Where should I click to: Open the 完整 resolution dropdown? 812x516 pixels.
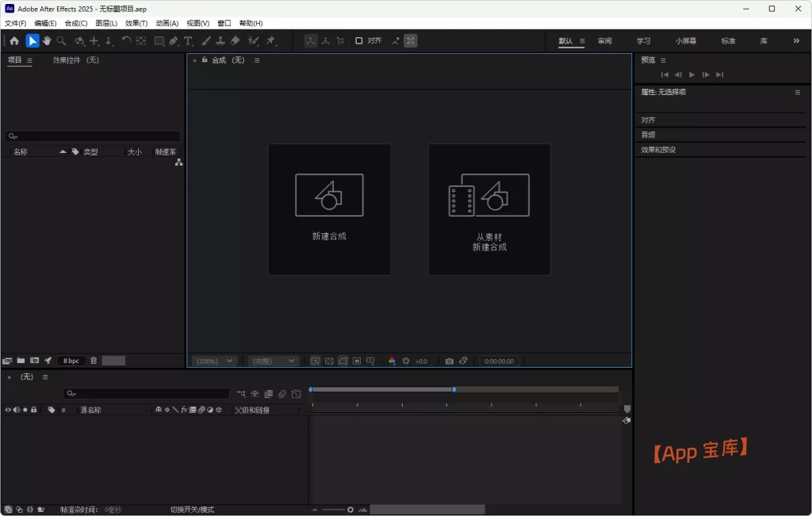273,361
